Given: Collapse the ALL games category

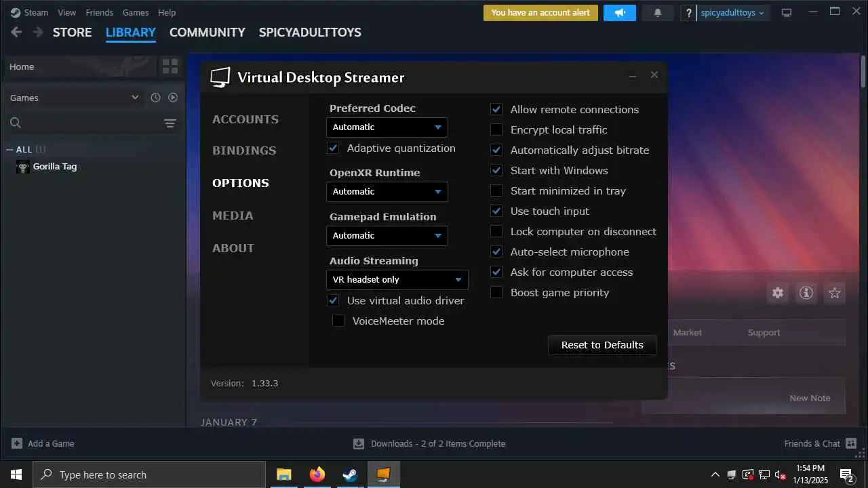Looking at the screenshot, I should pos(9,149).
